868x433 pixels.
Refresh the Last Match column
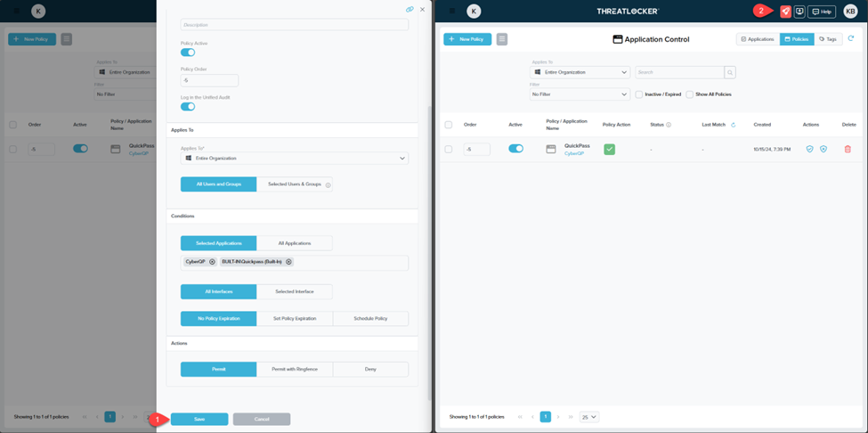pos(733,125)
